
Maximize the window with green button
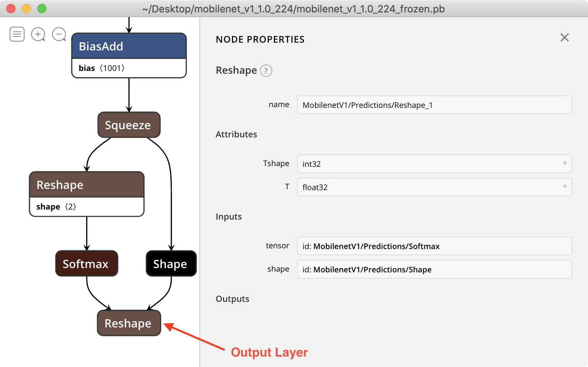[x=42, y=9]
